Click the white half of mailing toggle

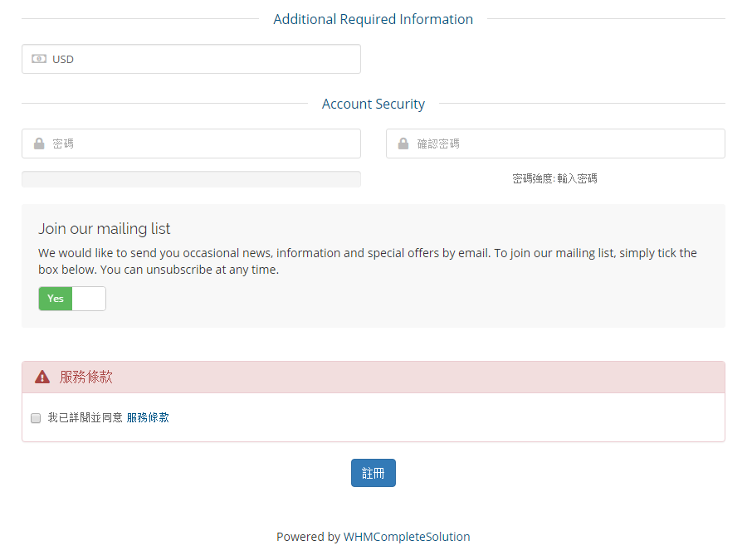click(89, 299)
